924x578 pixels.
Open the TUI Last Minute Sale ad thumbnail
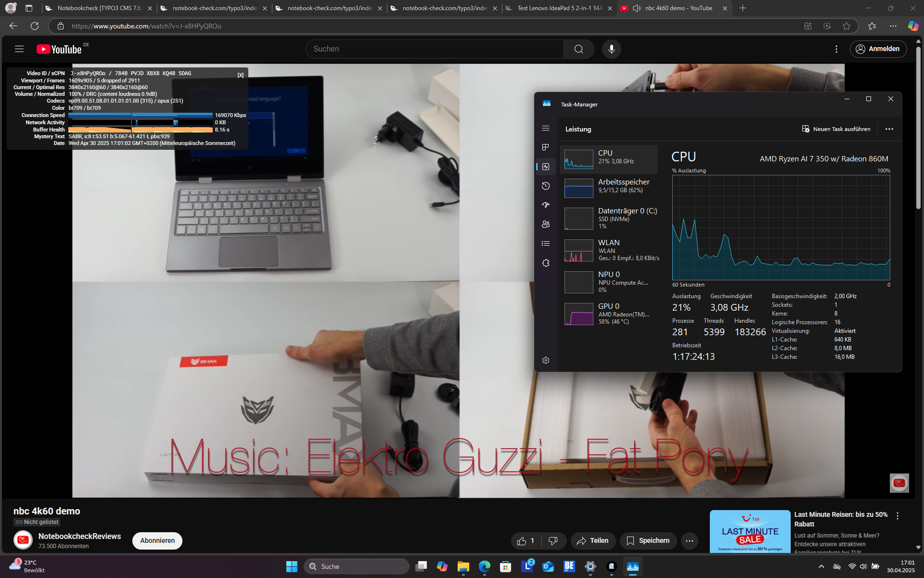[750, 532]
